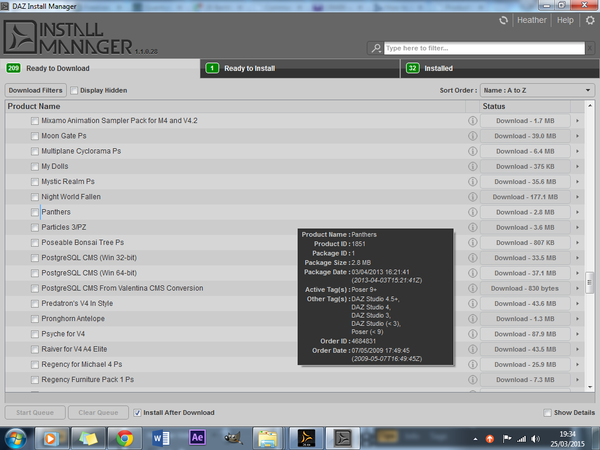Open info icon for Multiplane Cyclorama Ps

[x=473, y=151]
